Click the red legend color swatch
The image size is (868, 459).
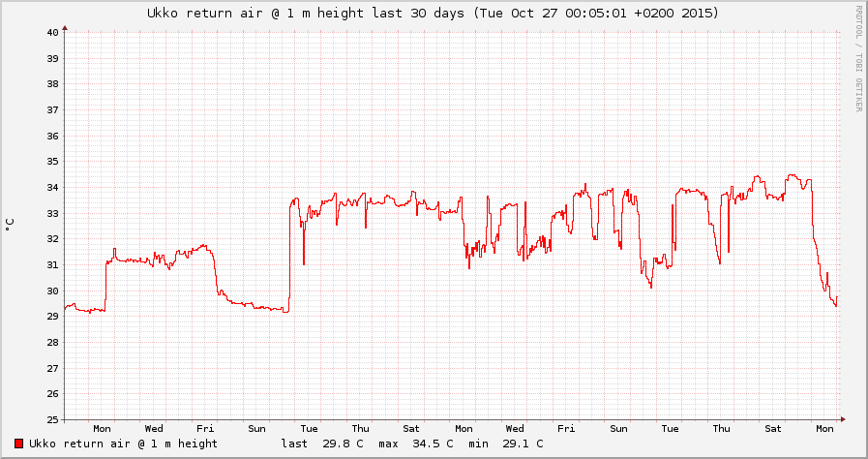pos(18,444)
